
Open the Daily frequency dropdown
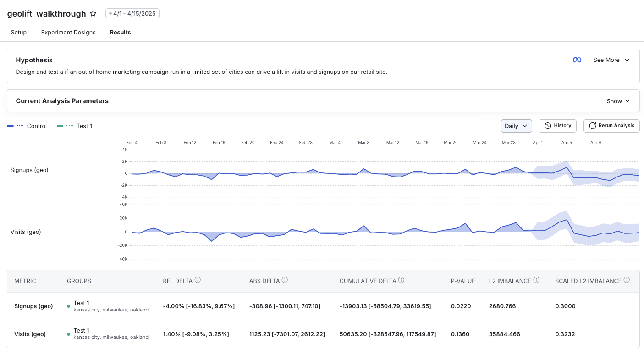pos(516,125)
